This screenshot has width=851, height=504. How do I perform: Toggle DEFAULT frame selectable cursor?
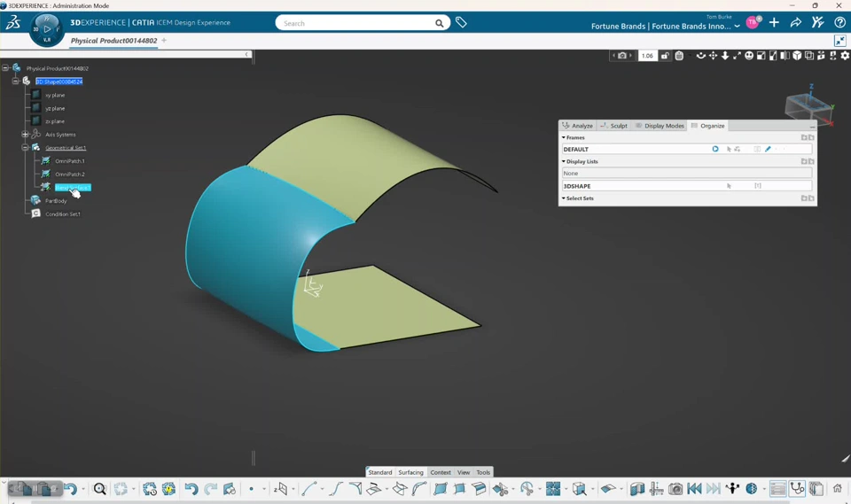click(x=729, y=149)
